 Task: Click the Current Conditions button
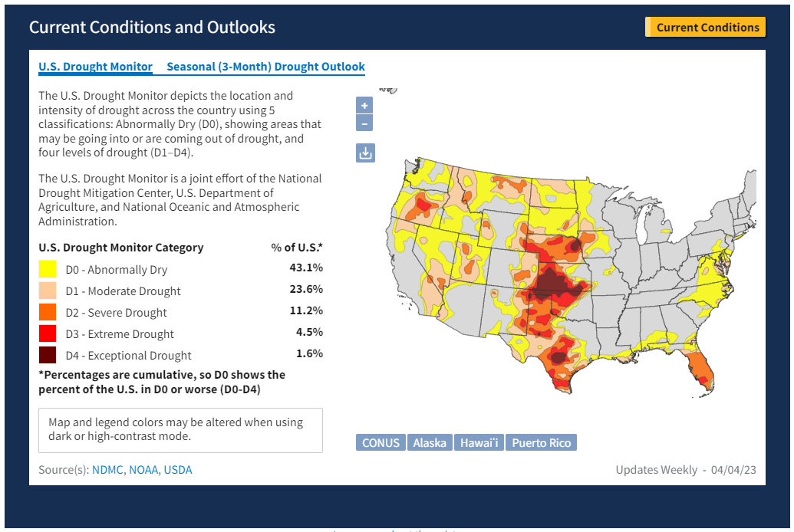pyautogui.click(x=706, y=28)
